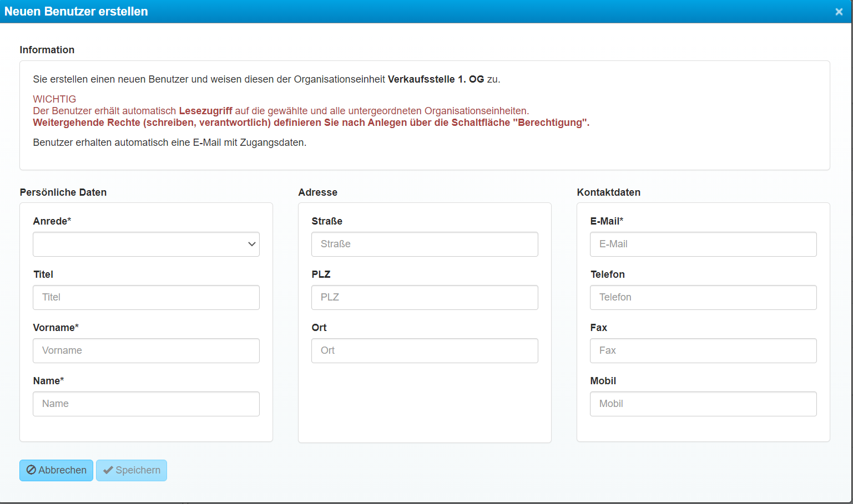Click the bold 'Verkaufsstelle 1. OG' text

(436, 79)
